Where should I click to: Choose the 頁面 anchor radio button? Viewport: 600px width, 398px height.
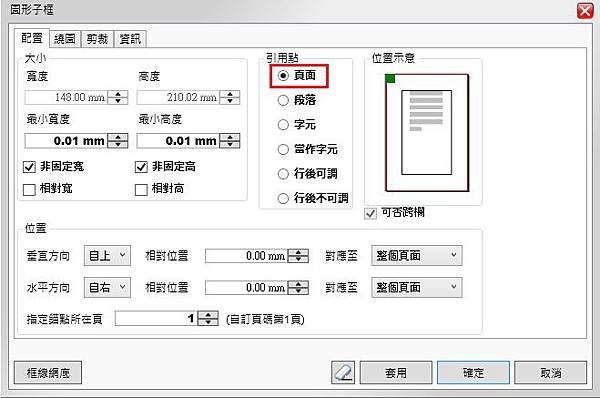coord(283,76)
